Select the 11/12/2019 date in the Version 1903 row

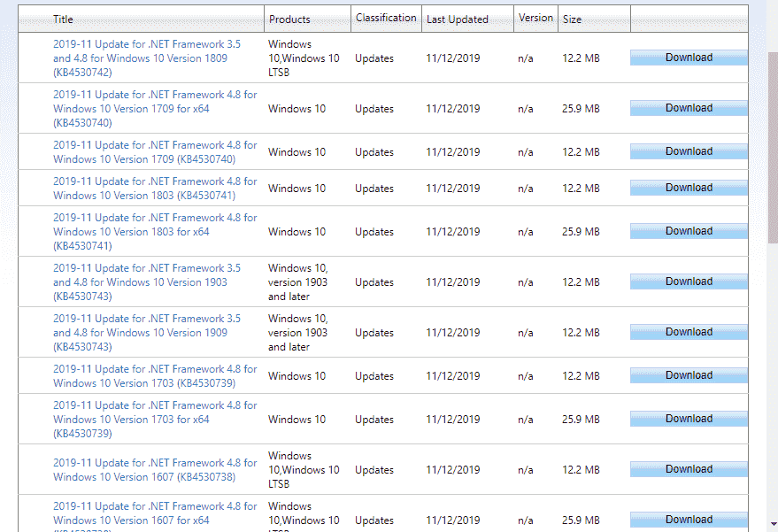[453, 281]
